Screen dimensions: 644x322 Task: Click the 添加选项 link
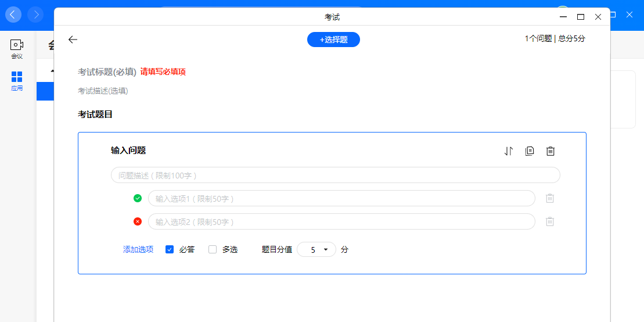[138, 249]
